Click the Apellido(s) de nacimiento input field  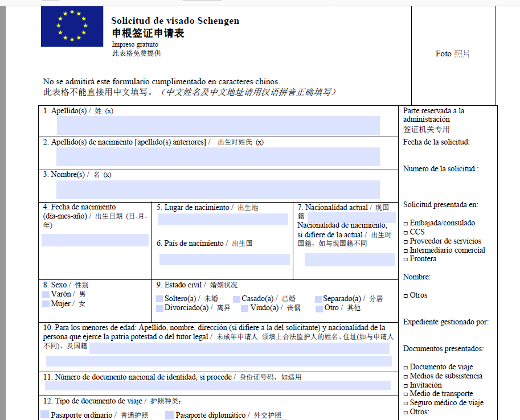[218, 157]
